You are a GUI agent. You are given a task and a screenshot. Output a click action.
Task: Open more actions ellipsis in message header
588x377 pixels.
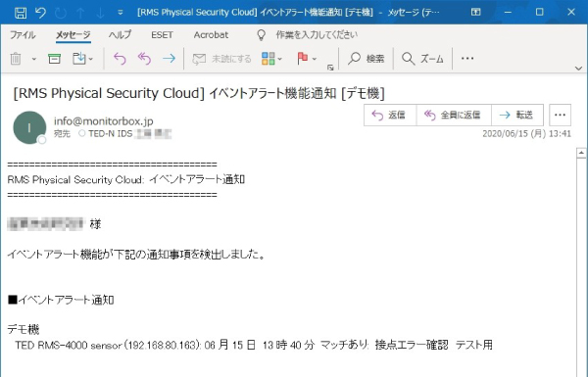tap(561, 115)
